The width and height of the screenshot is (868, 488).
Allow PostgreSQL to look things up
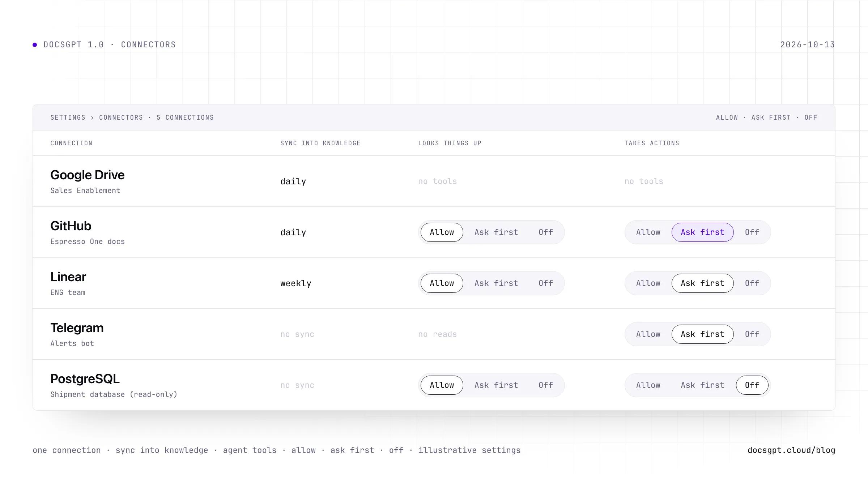(x=442, y=385)
